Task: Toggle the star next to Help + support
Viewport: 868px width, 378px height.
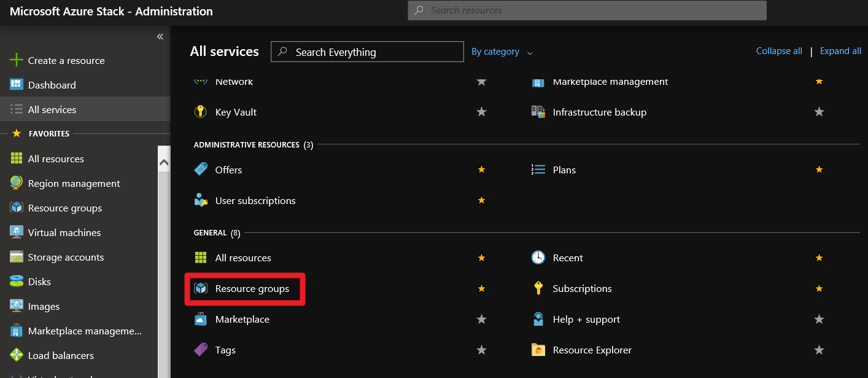Action: pos(819,319)
